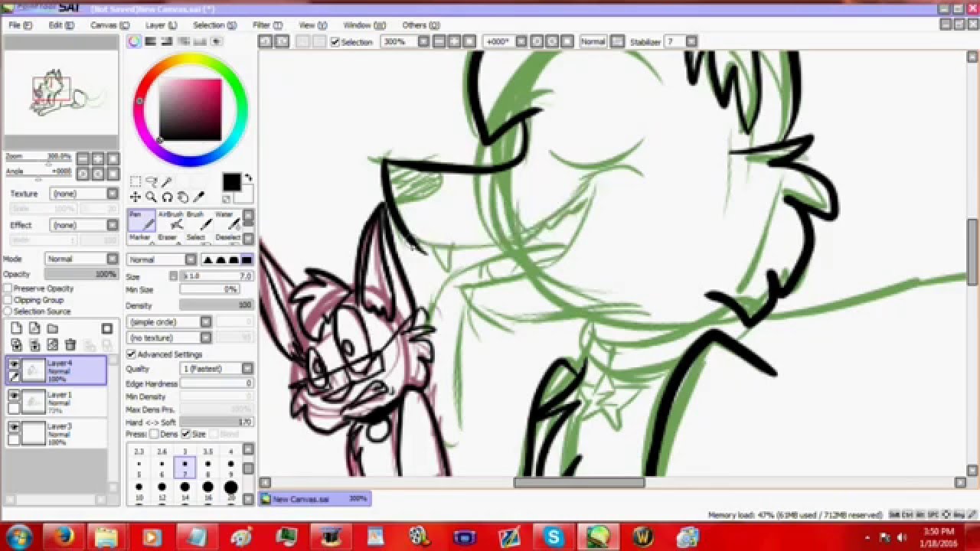Open the Filter menu
The image size is (980, 551).
click(267, 25)
